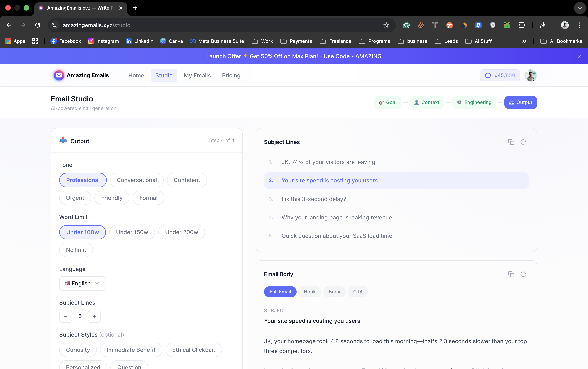588x369 pixels.
Task: Go to the My Emails page
Action: [197, 75]
